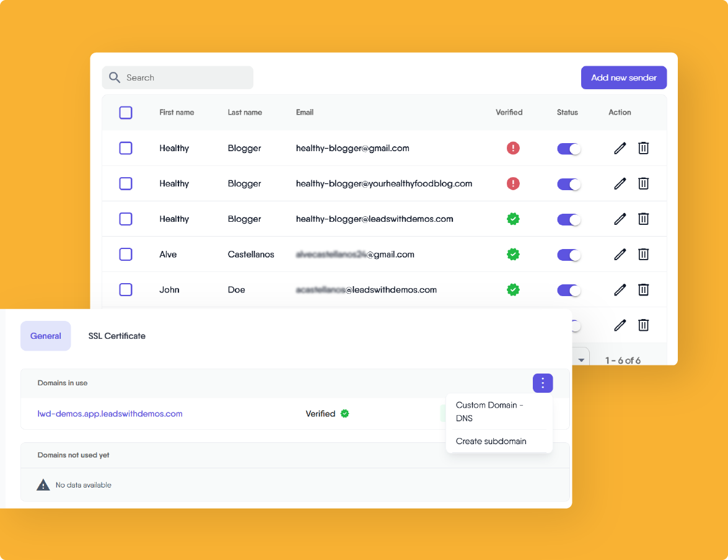Select the General tab

(x=45, y=336)
